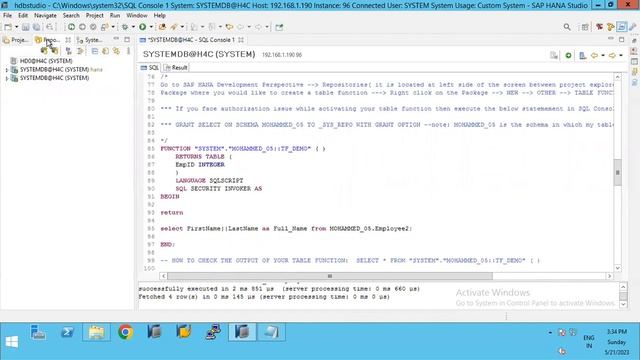Click the 'Fetched 4 row(s)' message line

(264, 297)
